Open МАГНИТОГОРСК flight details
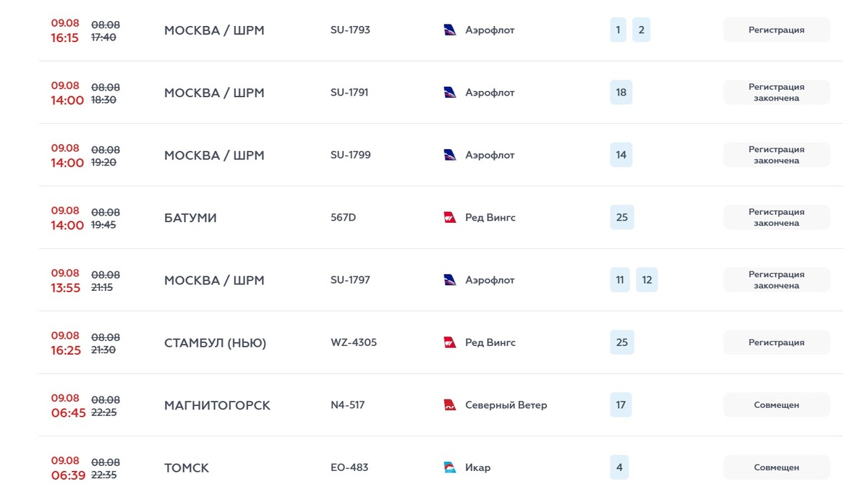The height and width of the screenshot is (492, 868). click(217, 405)
